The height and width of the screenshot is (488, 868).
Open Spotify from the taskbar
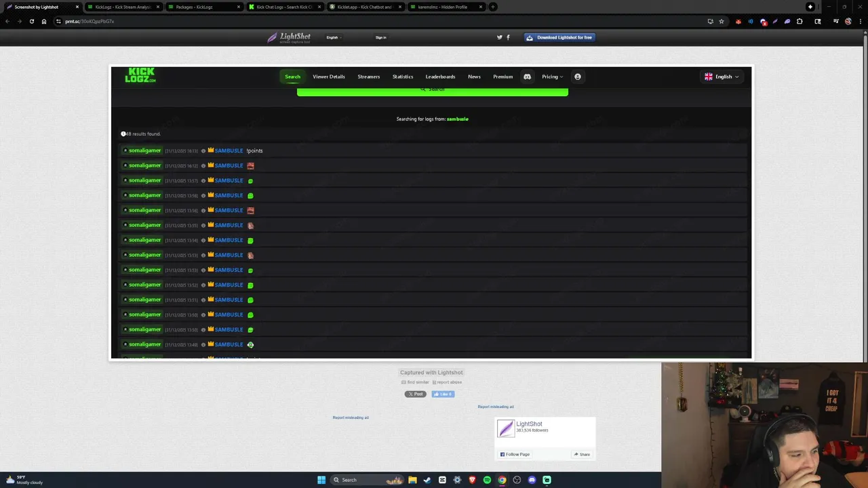tap(487, 480)
